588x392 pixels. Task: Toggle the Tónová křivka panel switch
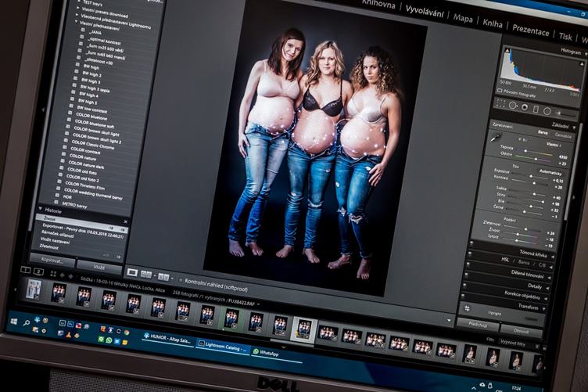tap(471, 243)
